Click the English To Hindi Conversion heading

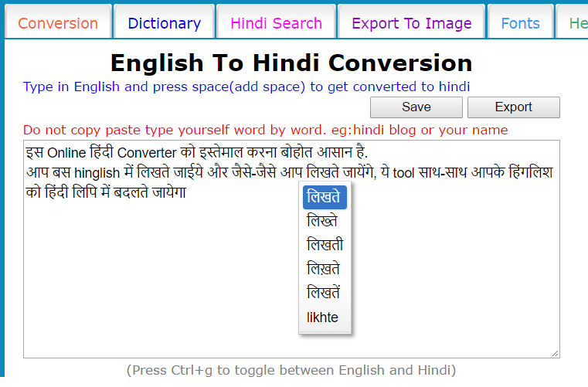(x=291, y=63)
